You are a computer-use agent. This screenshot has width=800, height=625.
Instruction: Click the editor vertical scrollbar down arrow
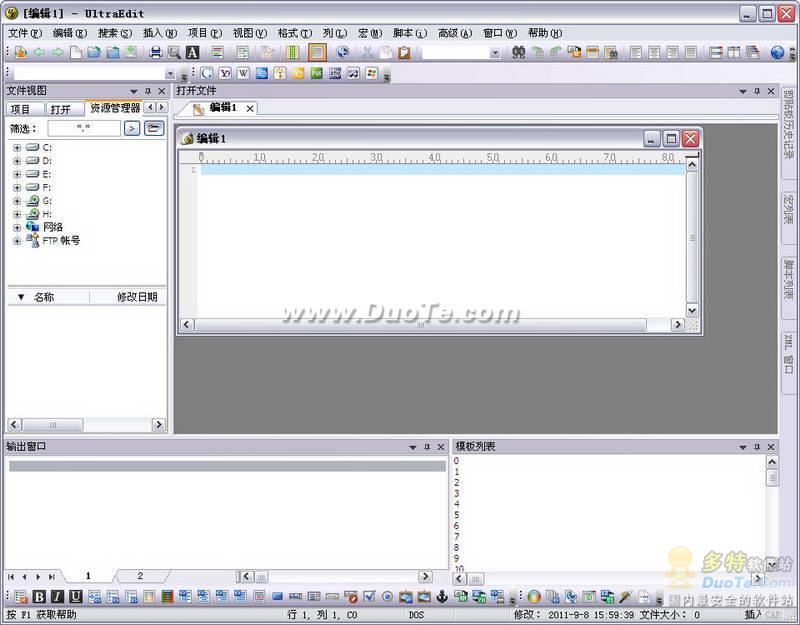[x=692, y=310]
